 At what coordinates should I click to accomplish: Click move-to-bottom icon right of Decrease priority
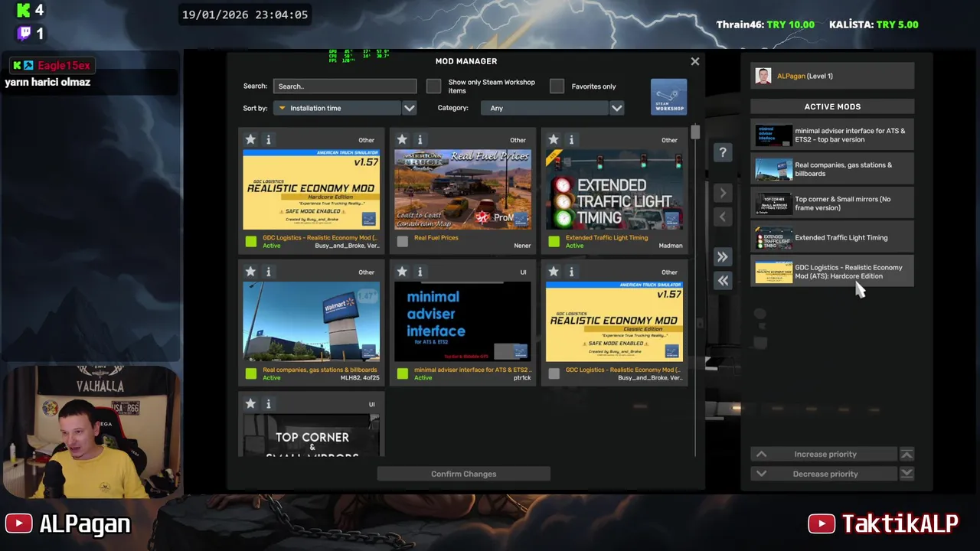pos(906,474)
